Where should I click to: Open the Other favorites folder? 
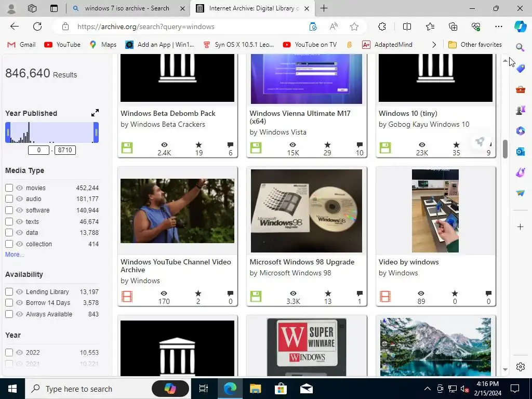475,45
